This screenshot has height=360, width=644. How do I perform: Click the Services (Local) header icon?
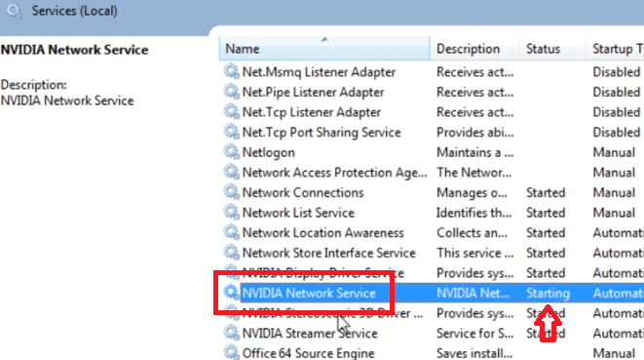(x=15, y=11)
